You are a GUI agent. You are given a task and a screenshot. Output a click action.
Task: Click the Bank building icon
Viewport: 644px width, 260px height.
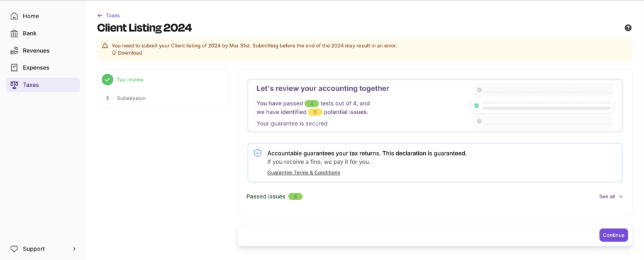[14, 33]
